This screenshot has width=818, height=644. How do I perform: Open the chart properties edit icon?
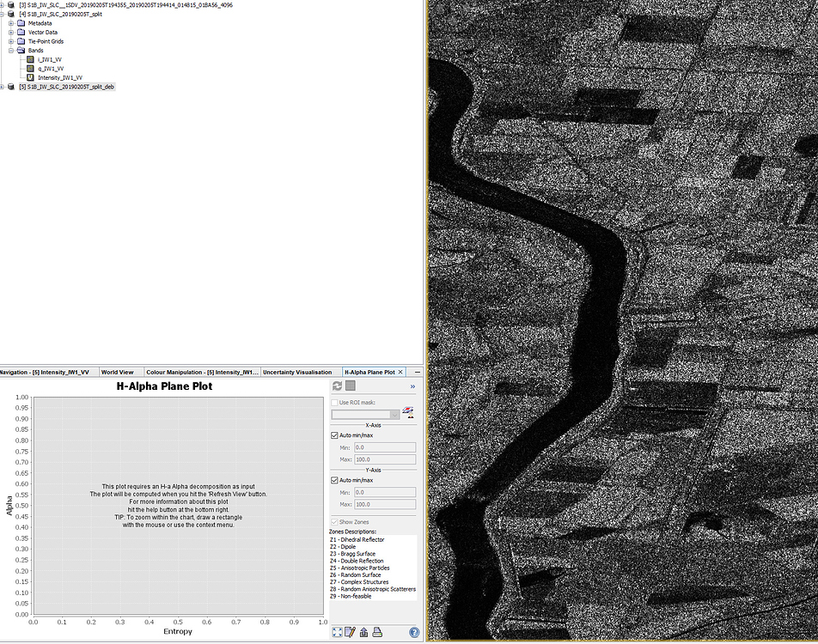click(x=350, y=632)
